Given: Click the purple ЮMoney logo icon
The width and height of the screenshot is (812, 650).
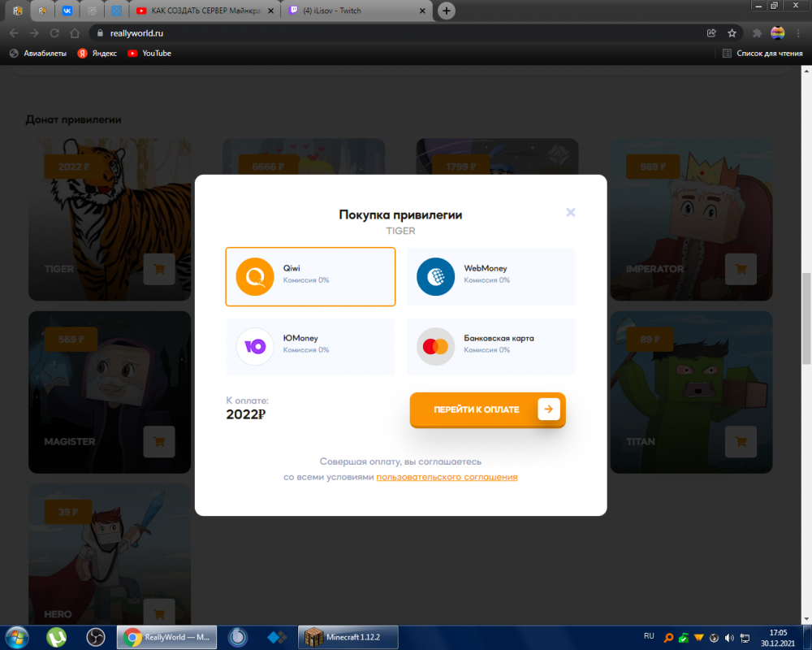Looking at the screenshot, I should [255, 346].
